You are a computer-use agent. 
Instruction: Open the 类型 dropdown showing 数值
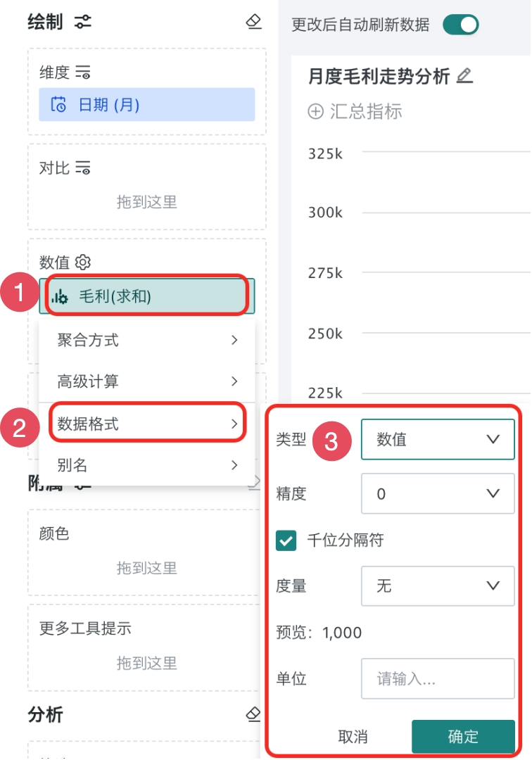438,439
